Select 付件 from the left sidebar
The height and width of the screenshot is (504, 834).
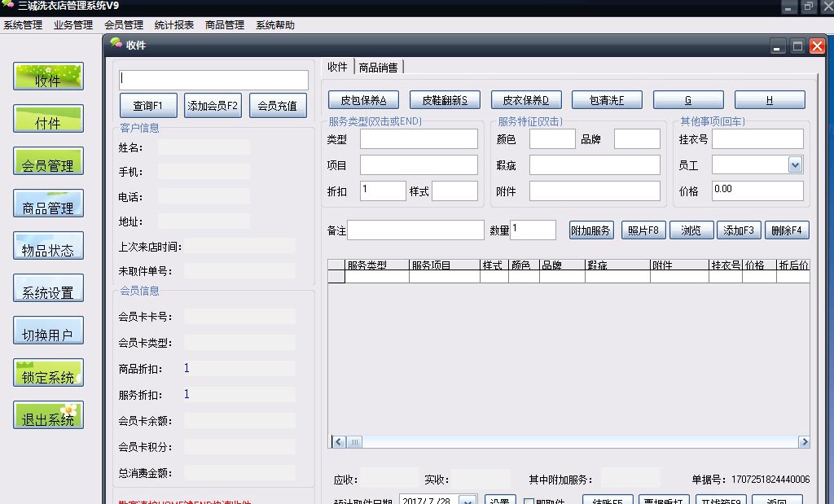point(48,118)
